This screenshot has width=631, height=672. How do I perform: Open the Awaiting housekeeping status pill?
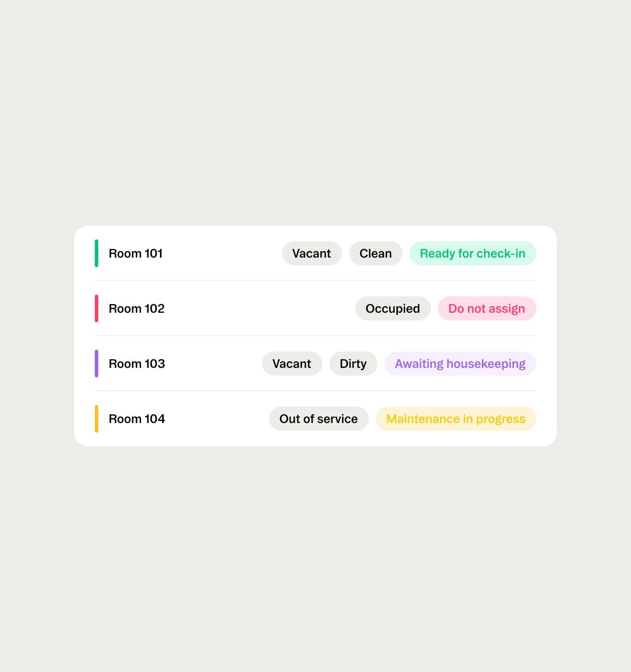click(x=460, y=364)
